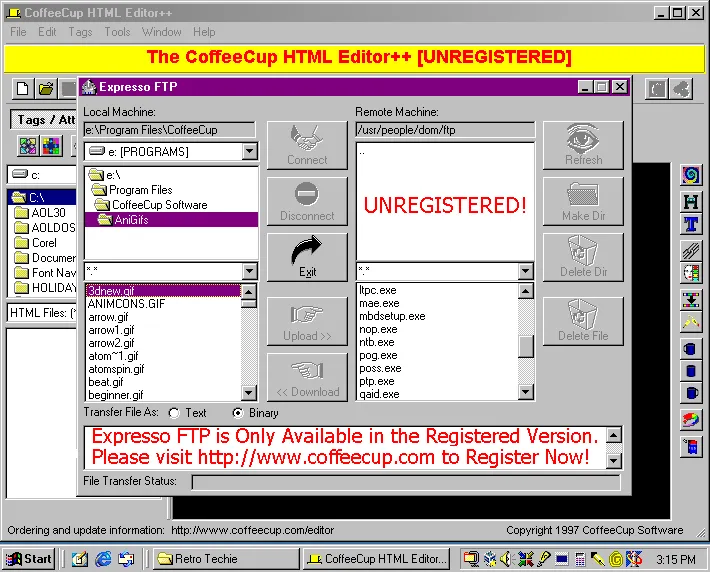
Task: Click the message area scroll down arrow
Action: pyautogui.click(x=614, y=461)
